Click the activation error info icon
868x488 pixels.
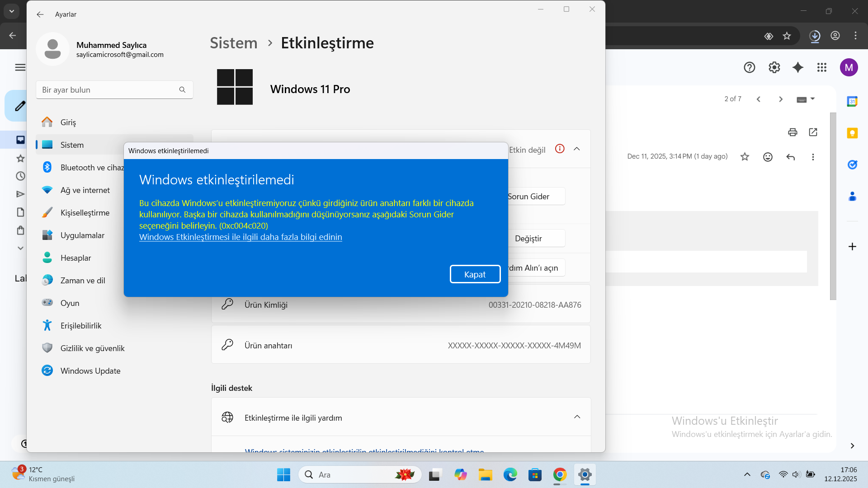tap(560, 149)
